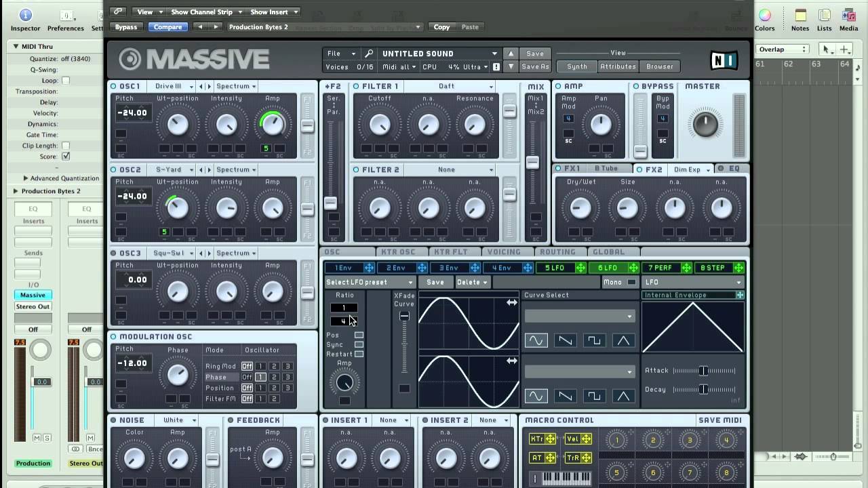Image resolution: width=868 pixels, height=488 pixels.
Task: Click the SAVE MIDI button in Macro Control
Action: [x=720, y=420]
